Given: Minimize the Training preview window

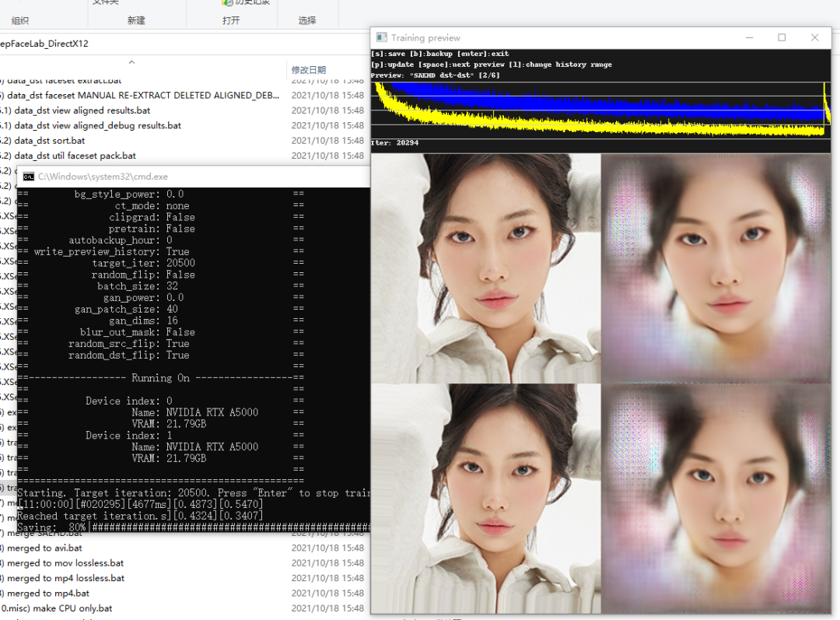Looking at the screenshot, I should click(x=749, y=37).
